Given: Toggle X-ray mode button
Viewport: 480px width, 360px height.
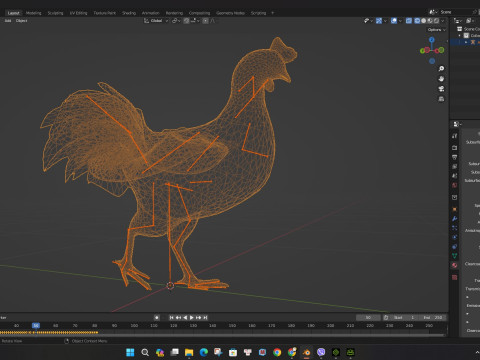Looking at the screenshot, I should [x=409, y=21].
